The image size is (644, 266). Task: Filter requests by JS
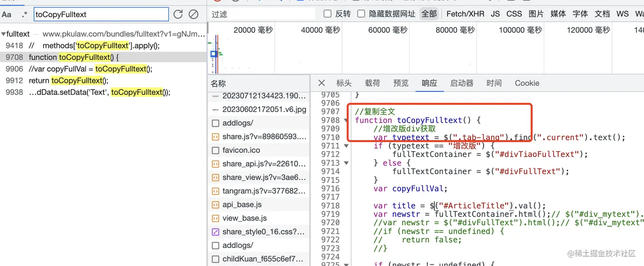click(495, 14)
